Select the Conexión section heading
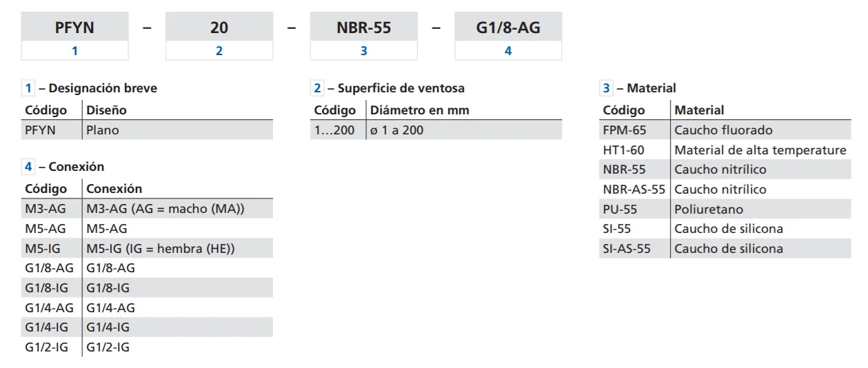This screenshot has width=868, height=368. (x=64, y=167)
